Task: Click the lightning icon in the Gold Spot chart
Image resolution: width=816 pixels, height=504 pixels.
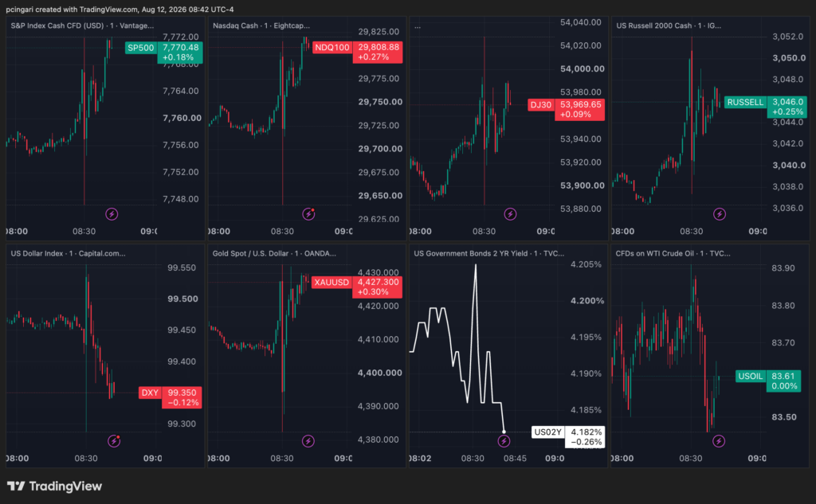Action: pyautogui.click(x=308, y=441)
